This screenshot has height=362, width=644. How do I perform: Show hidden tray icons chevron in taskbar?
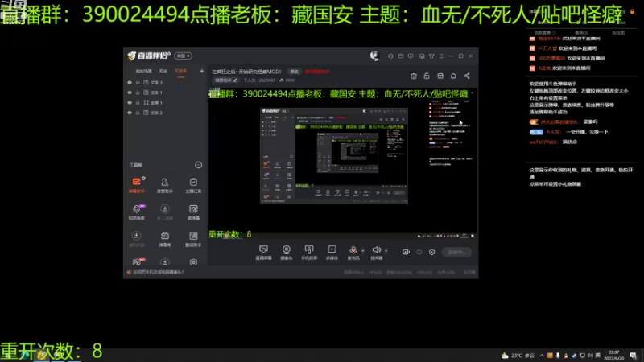click(542, 356)
